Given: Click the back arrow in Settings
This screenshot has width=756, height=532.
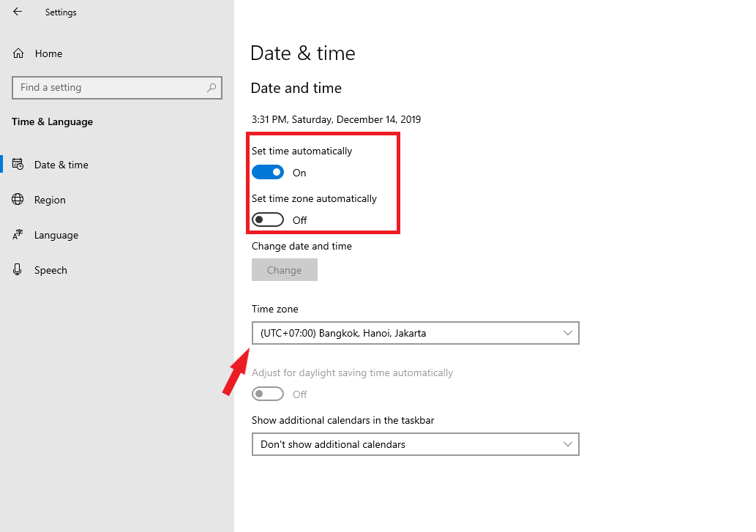Looking at the screenshot, I should click(x=18, y=12).
